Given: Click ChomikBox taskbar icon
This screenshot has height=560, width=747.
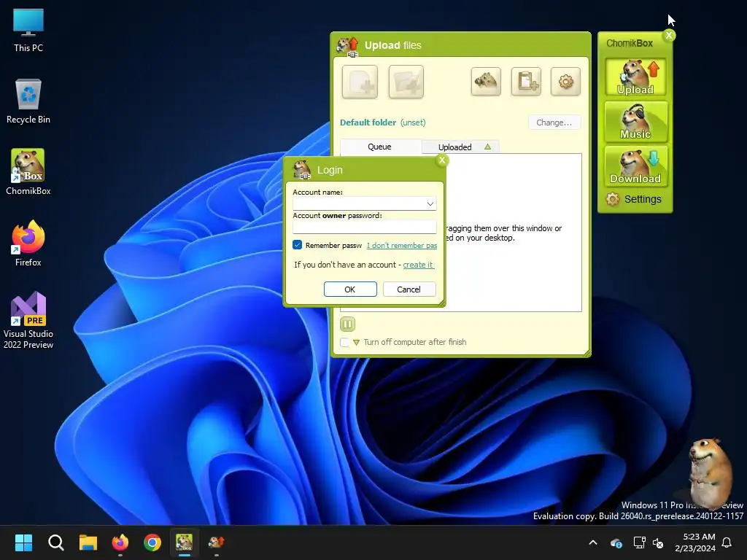Looking at the screenshot, I should click(x=185, y=542).
